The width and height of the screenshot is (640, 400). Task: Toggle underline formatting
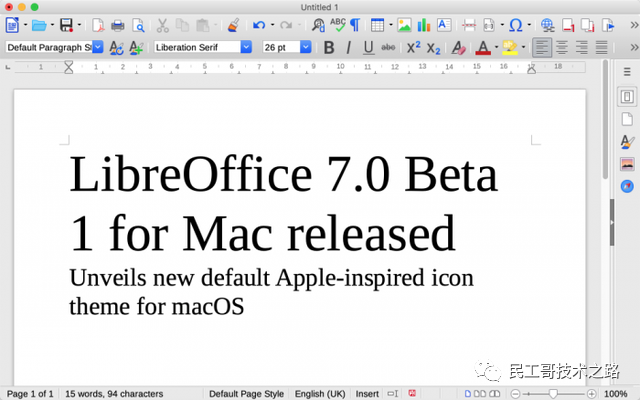pos(368,48)
